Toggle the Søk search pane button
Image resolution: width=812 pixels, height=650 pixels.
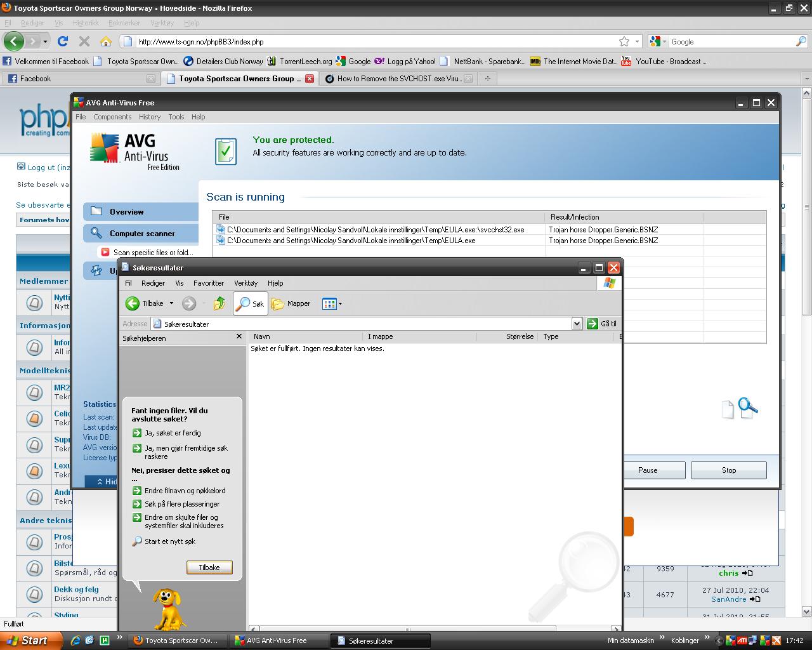pyautogui.click(x=250, y=303)
